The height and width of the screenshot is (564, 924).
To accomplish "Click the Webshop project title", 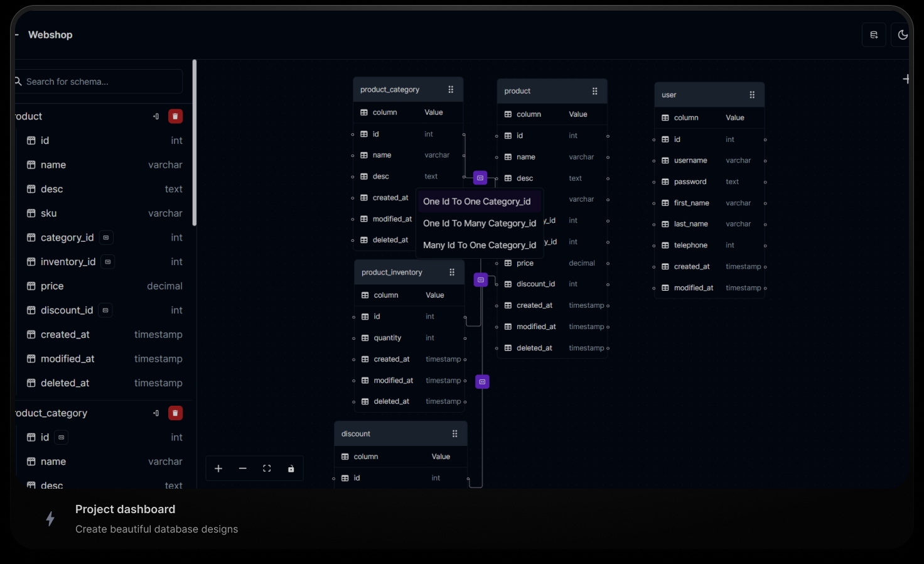I will coord(50,35).
